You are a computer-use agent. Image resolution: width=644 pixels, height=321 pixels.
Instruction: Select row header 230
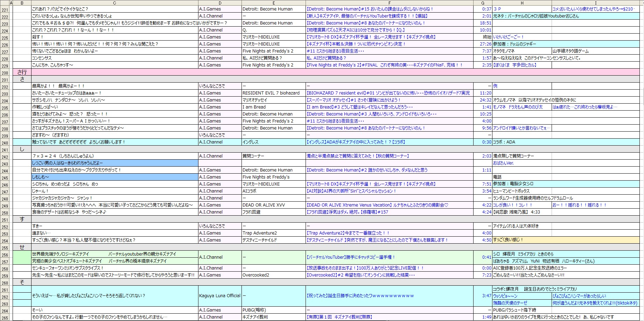pyautogui.click(x=5, y=72)
